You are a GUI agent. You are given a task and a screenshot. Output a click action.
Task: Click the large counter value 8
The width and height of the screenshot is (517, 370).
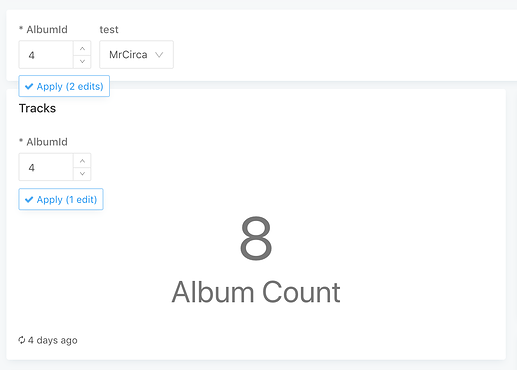tap(256, 238)
